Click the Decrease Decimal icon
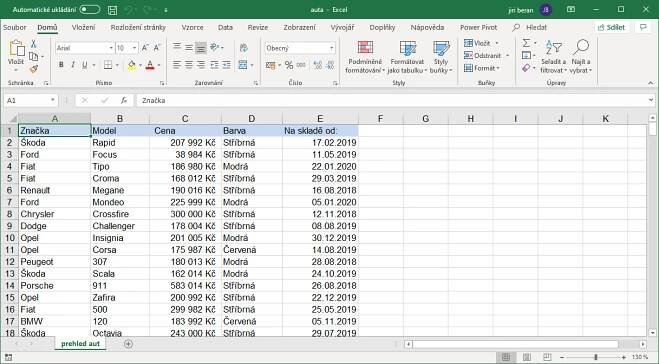The image size is (659, 364). point(330,65)
